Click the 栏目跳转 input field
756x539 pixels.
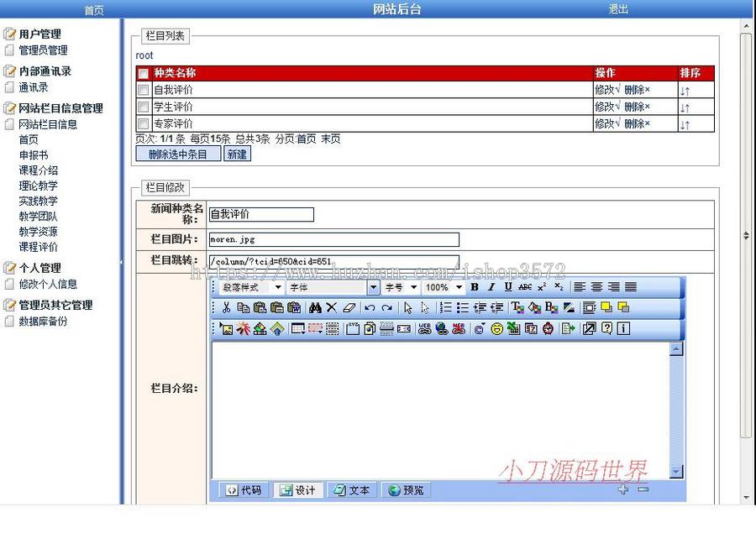click(334, 262)
